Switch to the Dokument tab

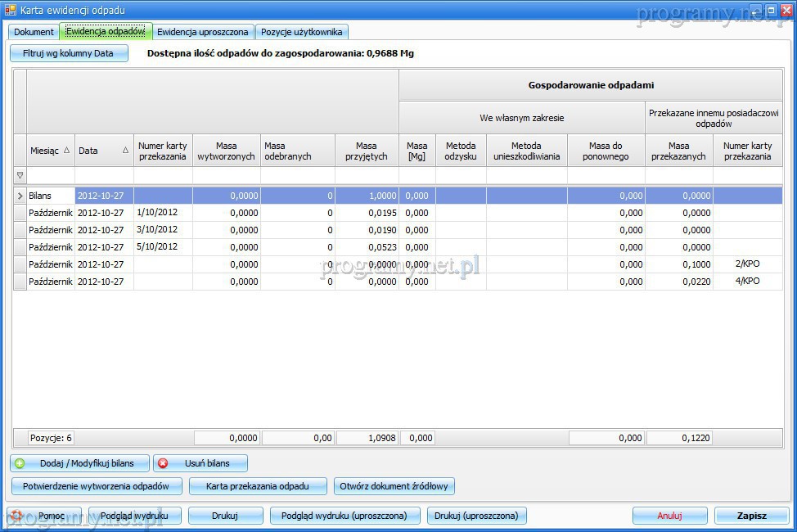tap(34, 32)
